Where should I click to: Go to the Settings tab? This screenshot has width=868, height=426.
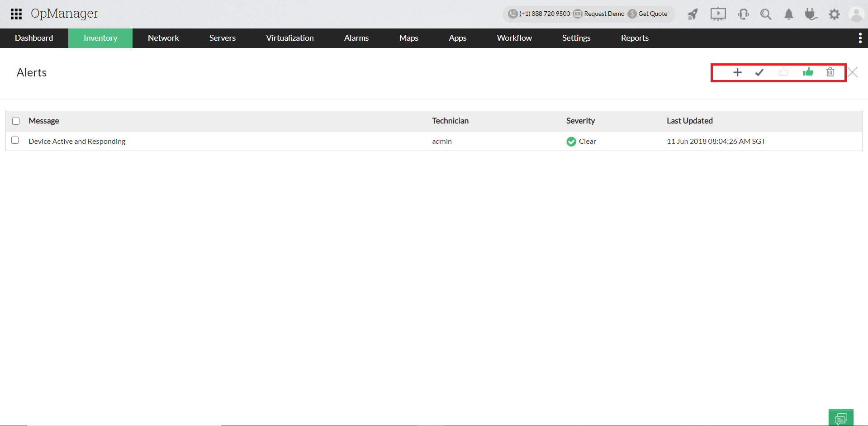tap(576, 38)
